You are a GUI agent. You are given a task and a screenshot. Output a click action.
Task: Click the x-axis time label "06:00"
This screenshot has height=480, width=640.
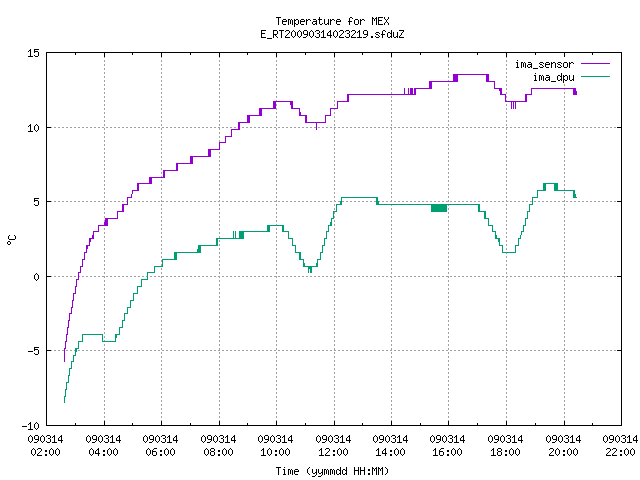pos(161,452)
